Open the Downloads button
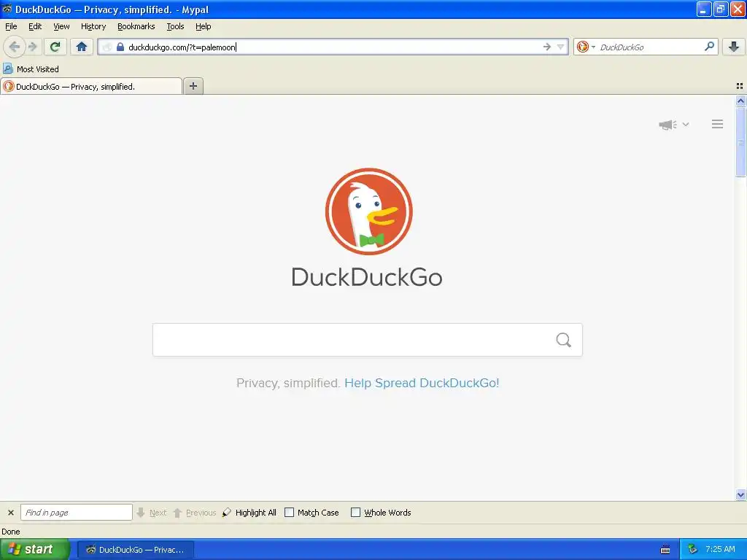Image resolution: width=747 pixels, height=560 pixels. (x=734, y=47)
